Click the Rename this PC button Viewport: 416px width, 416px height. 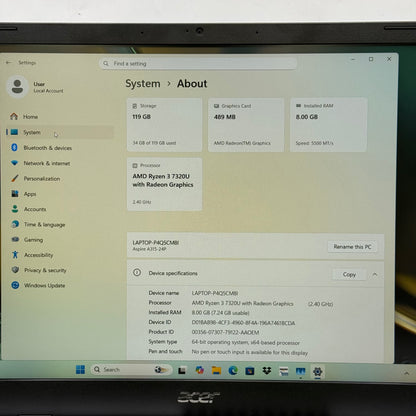352,247
